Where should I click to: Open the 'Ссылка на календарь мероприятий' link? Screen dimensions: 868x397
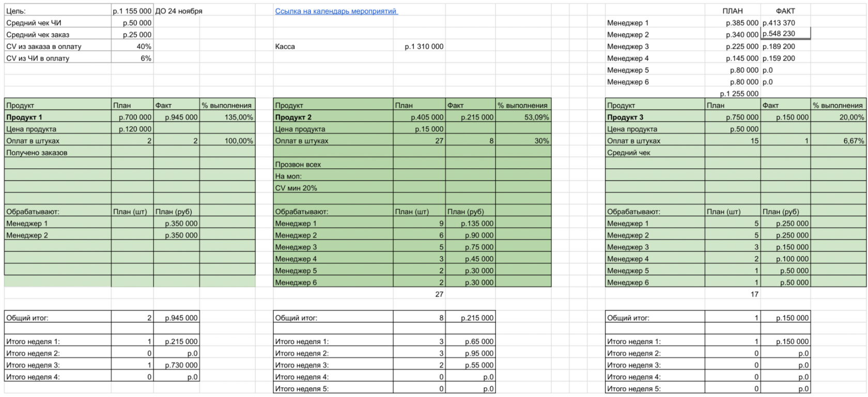(x=336, y=11)
